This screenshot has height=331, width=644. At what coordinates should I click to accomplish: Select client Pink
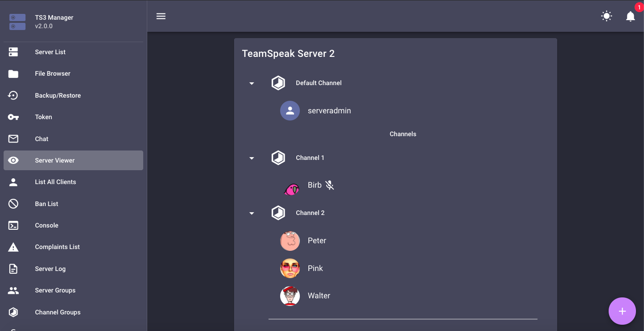315,268
